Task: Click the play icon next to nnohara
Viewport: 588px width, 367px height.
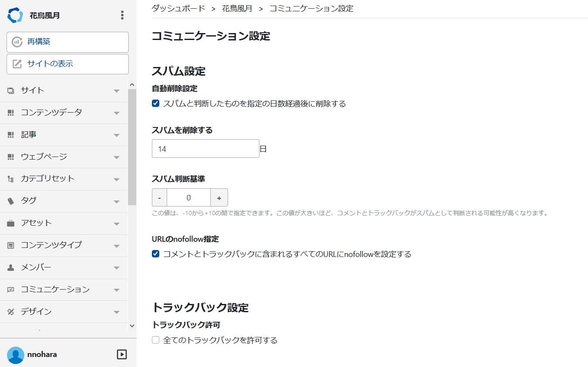Action: 122,354
